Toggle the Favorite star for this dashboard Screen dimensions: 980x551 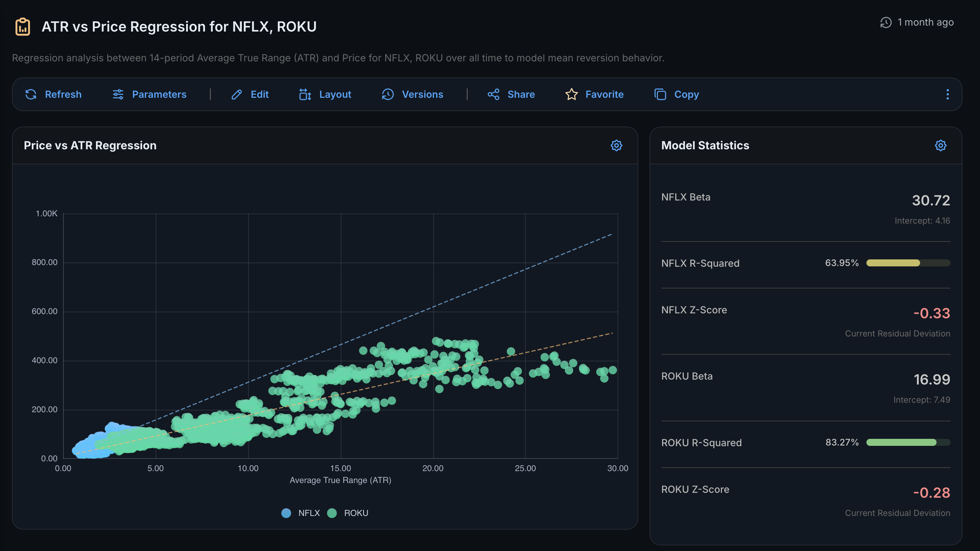click(x=571, y=94)
